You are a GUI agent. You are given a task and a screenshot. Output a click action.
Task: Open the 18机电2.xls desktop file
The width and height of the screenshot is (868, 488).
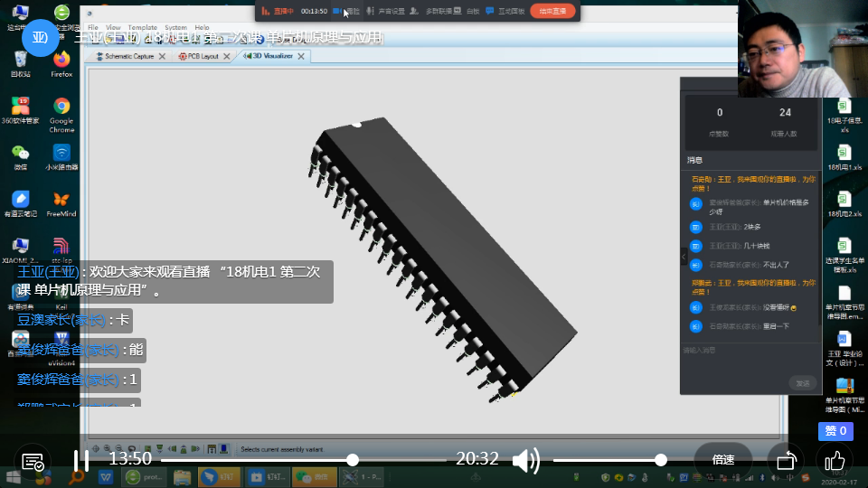pyautogui.click(x=844, y=204)
